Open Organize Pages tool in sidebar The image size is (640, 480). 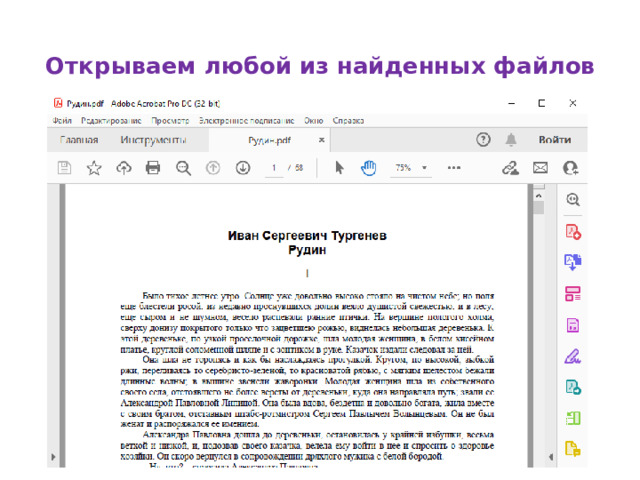(x=573, y=293)
